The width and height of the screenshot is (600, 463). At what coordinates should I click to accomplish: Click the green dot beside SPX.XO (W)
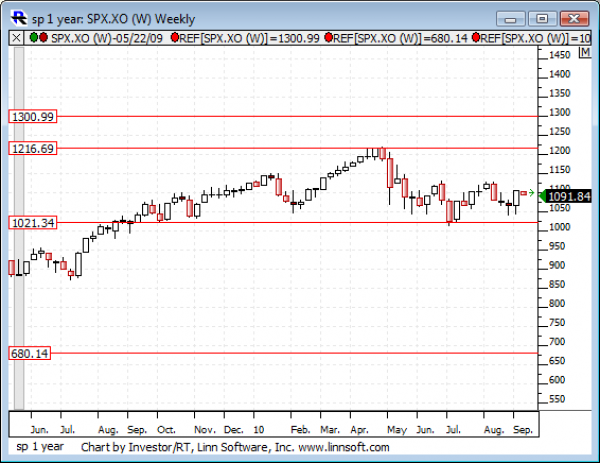34,37
